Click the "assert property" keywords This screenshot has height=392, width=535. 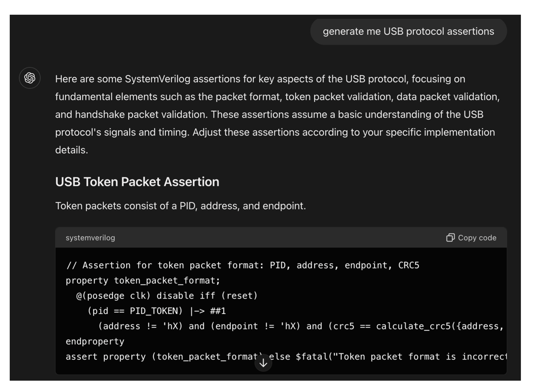tap(105, 357)
